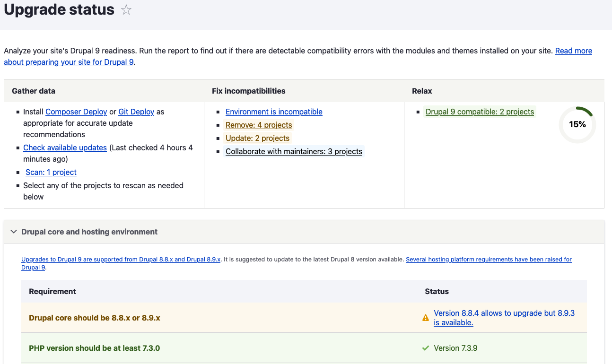Image resolution: width=612 pixels, height=364 pixels.
Task: Click Version 8.8.4 allows to upgrade link
Action: (x=504, y=313)
